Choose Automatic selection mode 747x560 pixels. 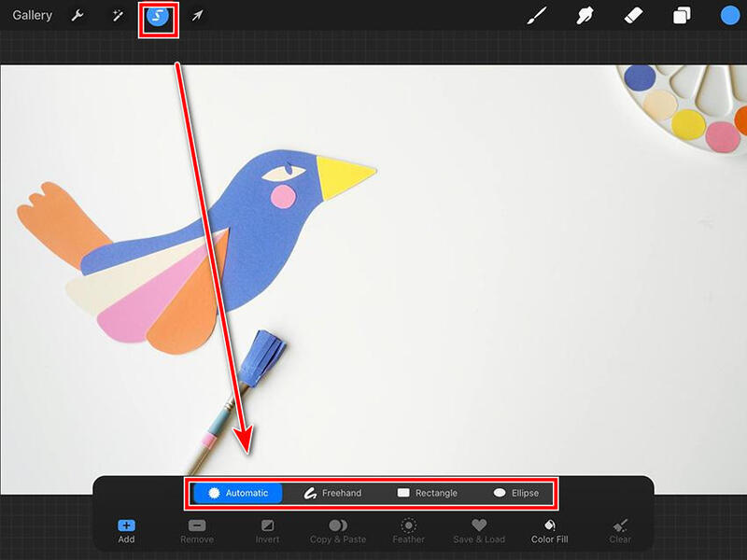[x=238, y=494]
